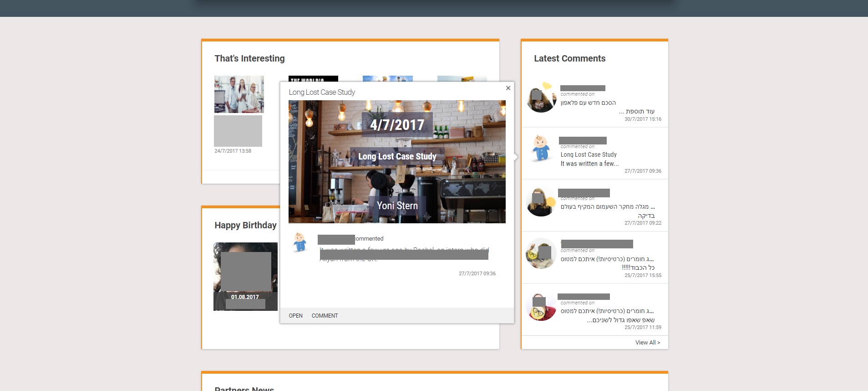The image size is (868, 391).
Task: Click the 25/7/2017 15:55 comment timestamp
Action: pos(643,275)
